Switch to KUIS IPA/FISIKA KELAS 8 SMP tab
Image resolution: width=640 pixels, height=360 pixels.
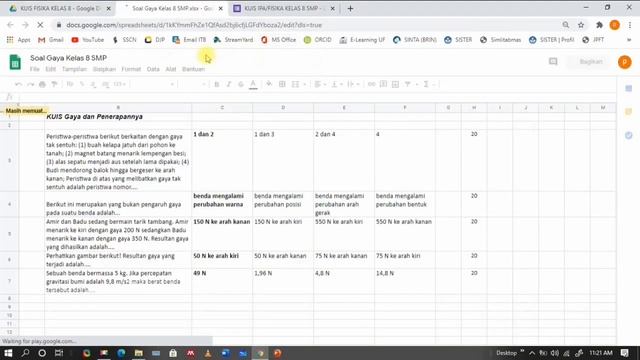coord(284,8)
